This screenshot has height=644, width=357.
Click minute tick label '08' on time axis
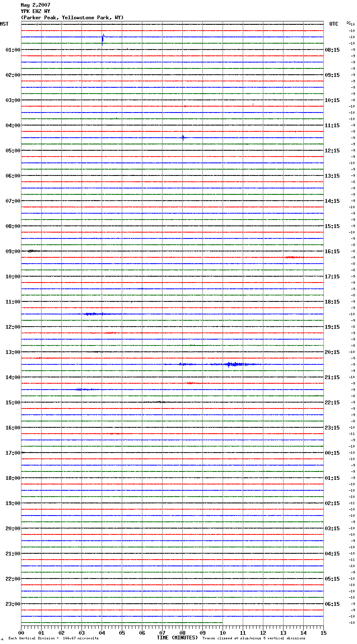(x=182, y=633)
